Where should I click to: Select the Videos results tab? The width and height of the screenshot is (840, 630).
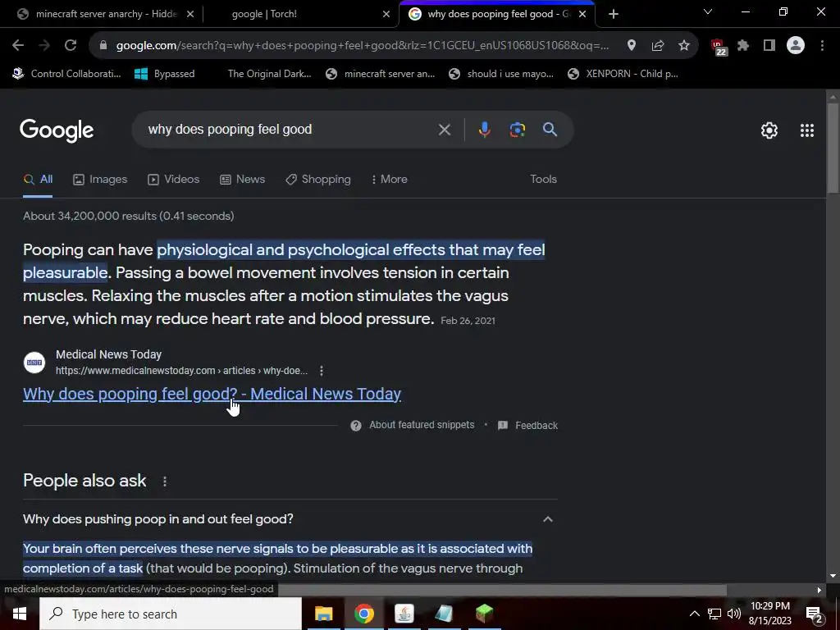(174, 180)
